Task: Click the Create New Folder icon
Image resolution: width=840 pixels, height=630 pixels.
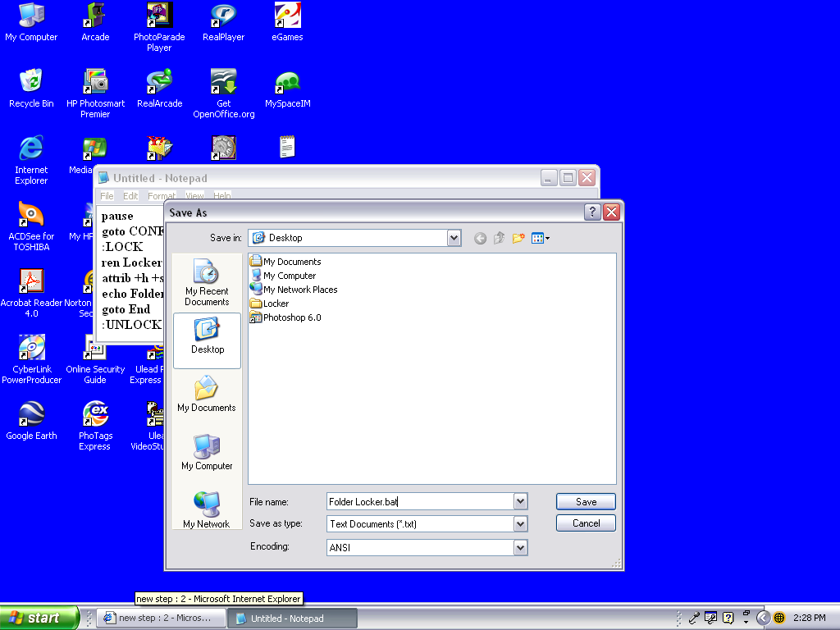Action: click(518, 238)
